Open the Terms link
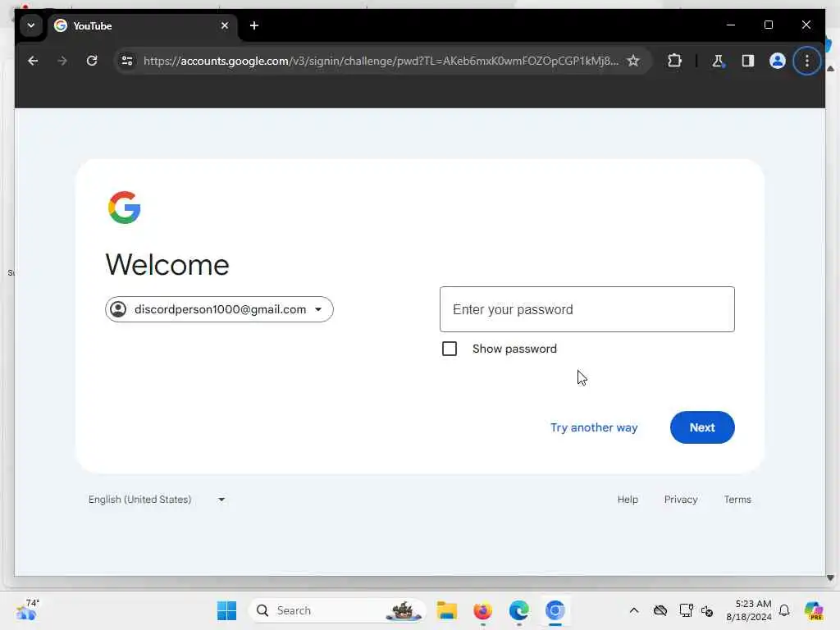 737,500
